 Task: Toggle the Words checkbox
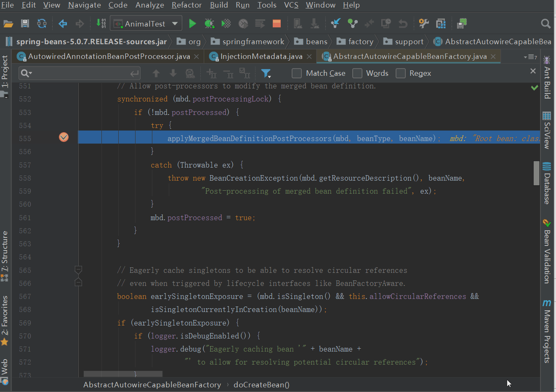pos(357,73)
